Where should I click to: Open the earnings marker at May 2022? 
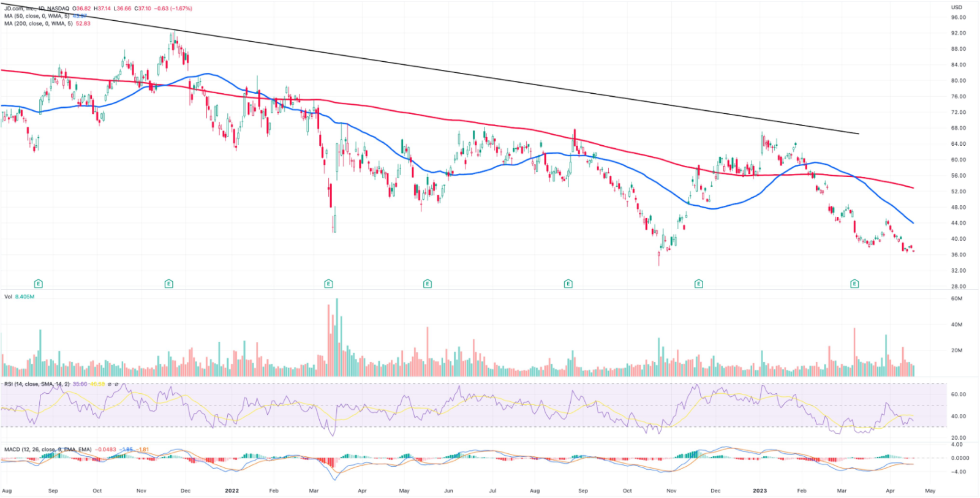(428, 284)
